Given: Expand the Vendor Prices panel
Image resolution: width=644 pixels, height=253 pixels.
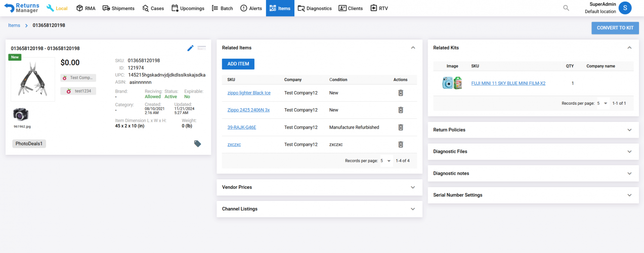Looking at the screenshot, I should (319, 187).
